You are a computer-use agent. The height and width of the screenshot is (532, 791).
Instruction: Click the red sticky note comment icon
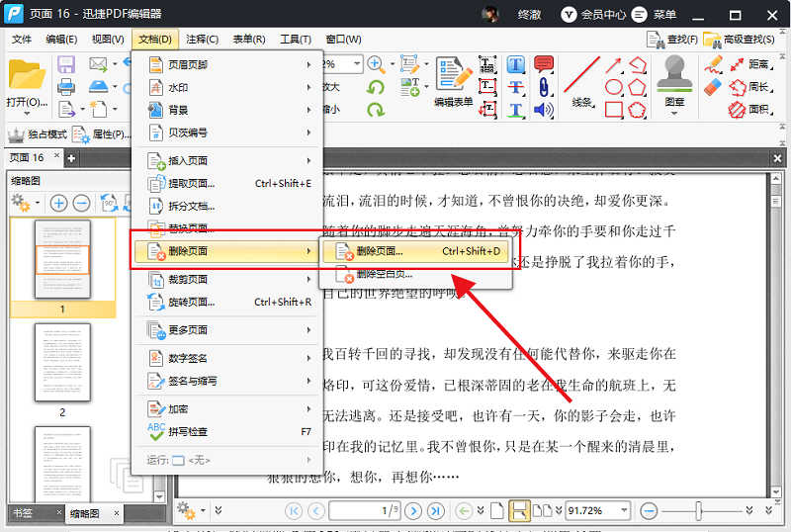pos(543,64)
